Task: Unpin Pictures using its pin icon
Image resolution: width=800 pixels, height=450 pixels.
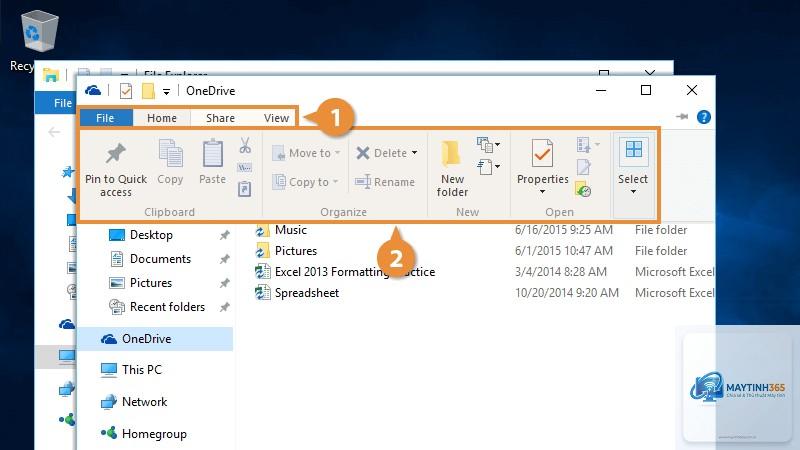Action: [224, 283]
